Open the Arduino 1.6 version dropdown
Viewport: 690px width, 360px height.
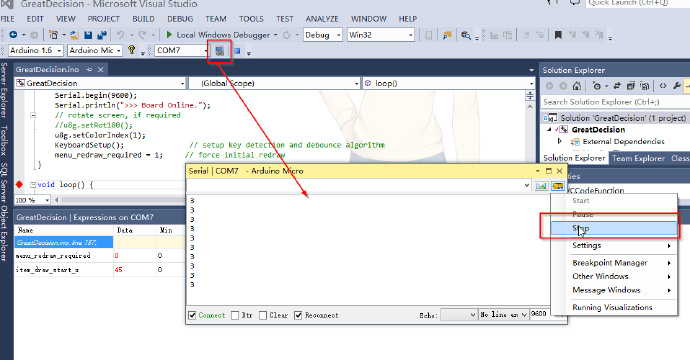tap(59, 51)
